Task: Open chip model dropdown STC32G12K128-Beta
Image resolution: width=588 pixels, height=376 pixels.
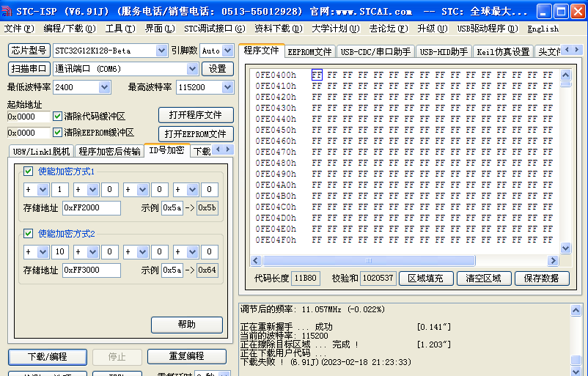Action: (161, 51)
